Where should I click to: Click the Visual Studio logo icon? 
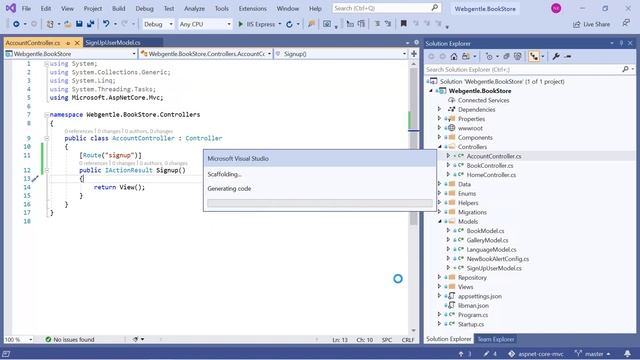(x=11, y=8)
